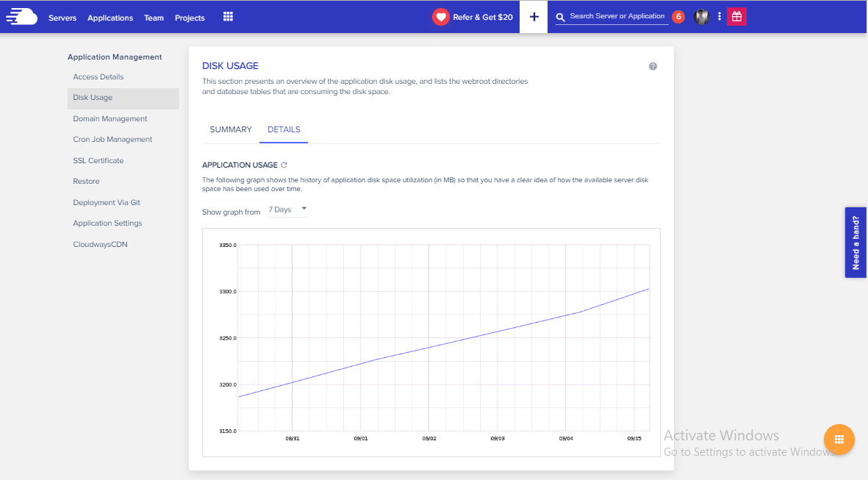The image size is (868, 480).
Task: Click the search magnifier icon
Action: (x=559, y=15)
